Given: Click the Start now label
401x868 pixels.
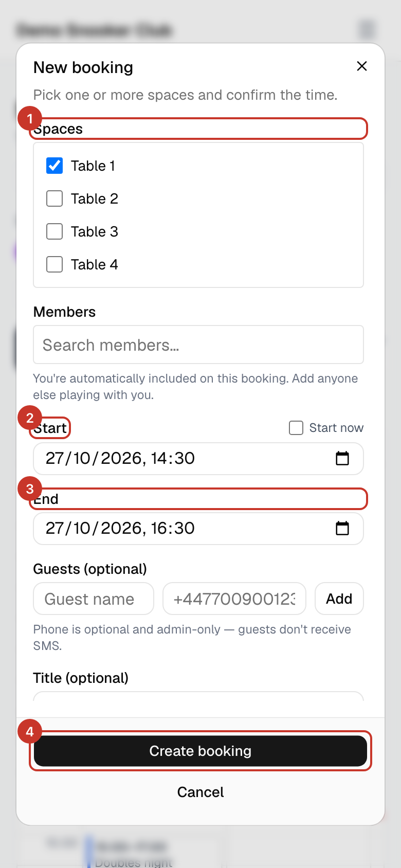Looking at the screenshot, I should 336,428.
